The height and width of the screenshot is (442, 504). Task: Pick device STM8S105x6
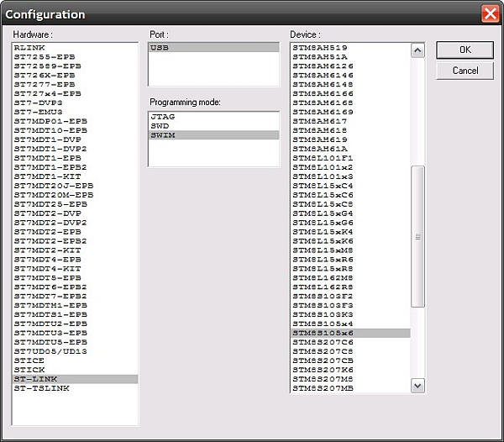tap(350, 333)
